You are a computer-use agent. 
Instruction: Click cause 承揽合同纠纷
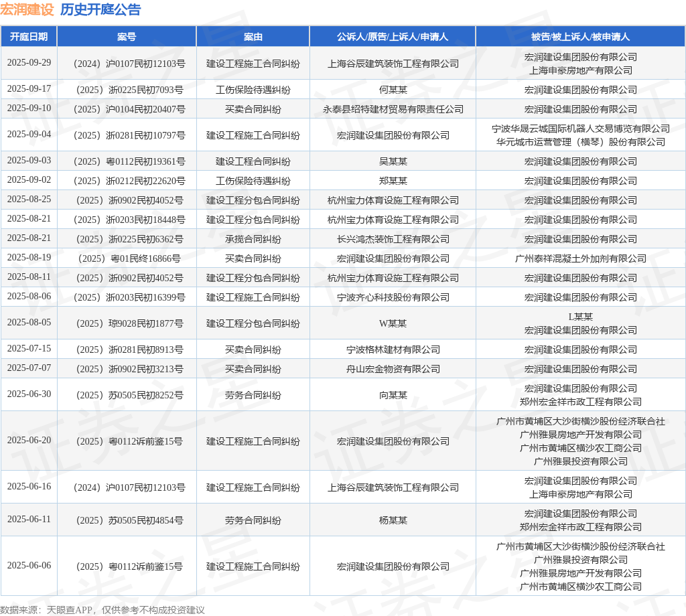253,239
